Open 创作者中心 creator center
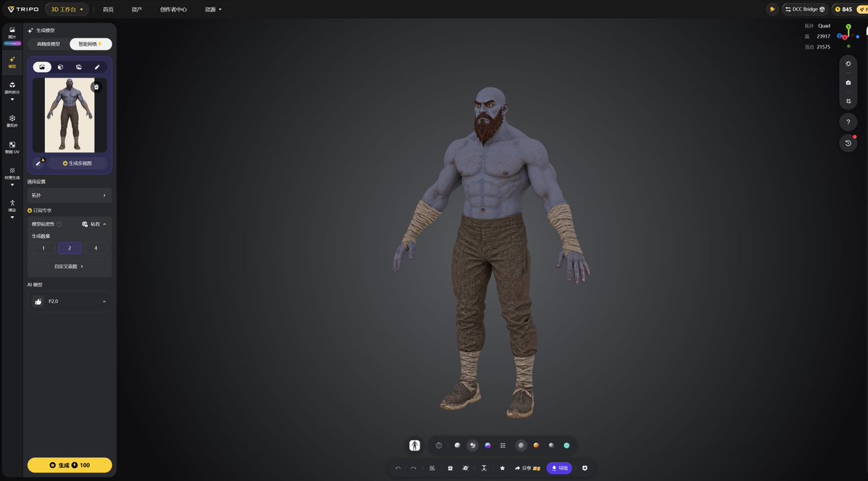 (x=174, y=9)
